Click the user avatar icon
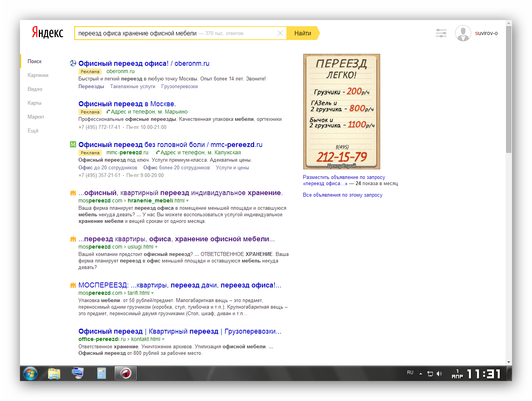This screenshot has height=401, width=532. point(463,33)
